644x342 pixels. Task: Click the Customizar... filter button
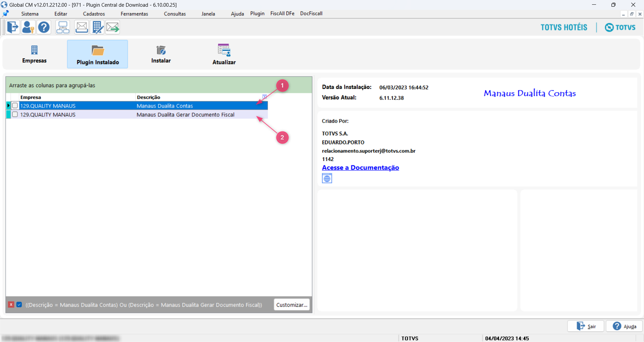pos(292,305)
